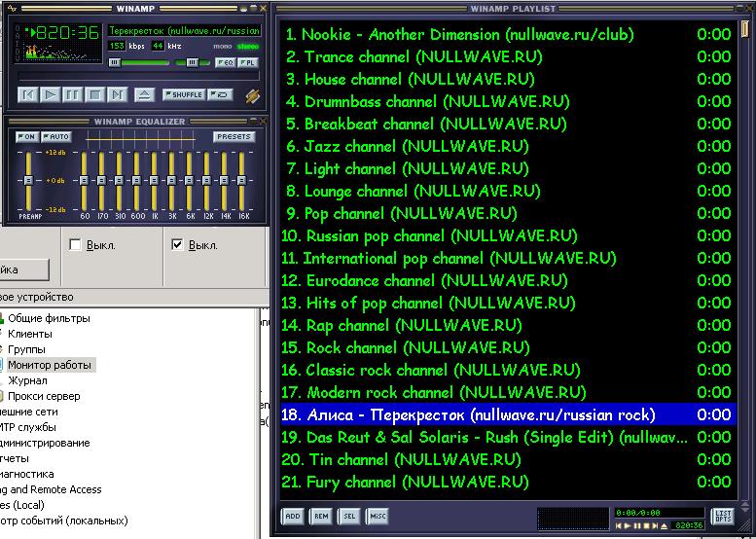756x539 pixels.
Task: Open the Winamp main menu icon in title bar
Action: pos(12,8)
